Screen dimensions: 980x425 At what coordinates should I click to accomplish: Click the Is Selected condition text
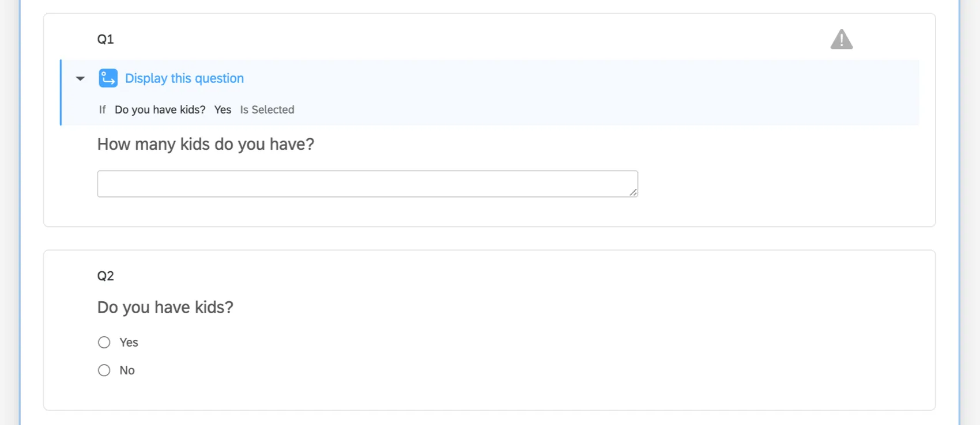(267, 109)
